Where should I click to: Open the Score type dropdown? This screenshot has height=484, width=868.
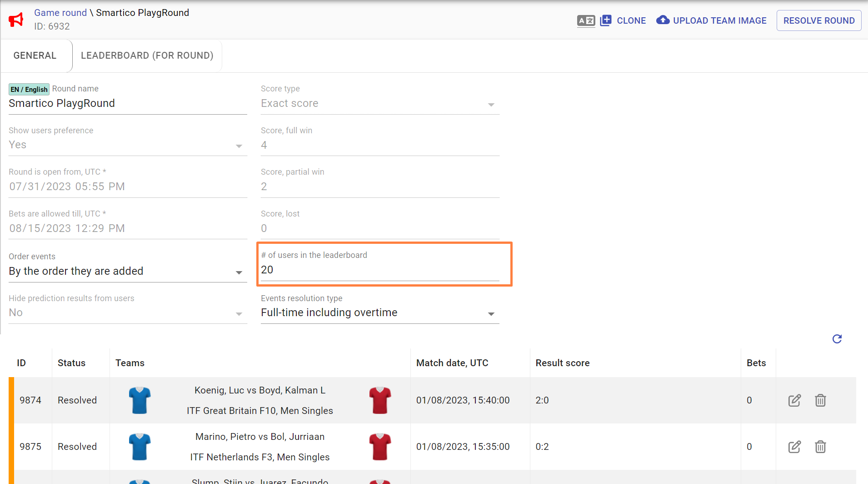(x=379, y=104)
